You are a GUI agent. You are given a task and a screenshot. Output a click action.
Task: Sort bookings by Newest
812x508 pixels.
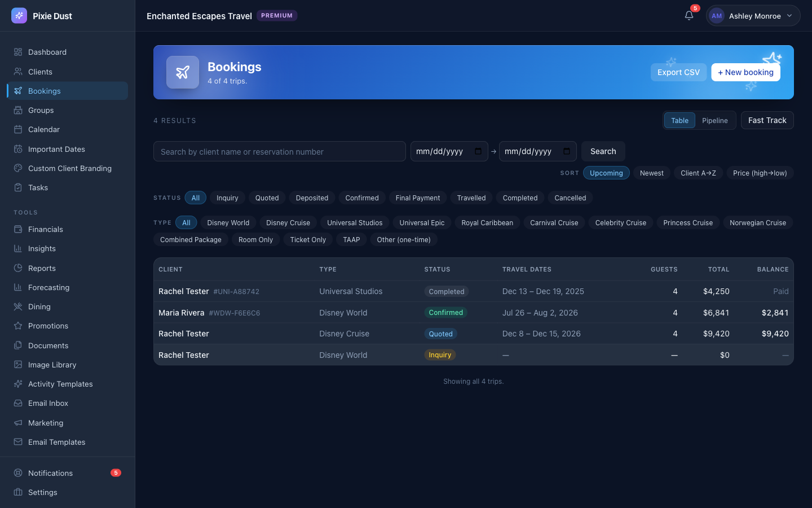652,173
